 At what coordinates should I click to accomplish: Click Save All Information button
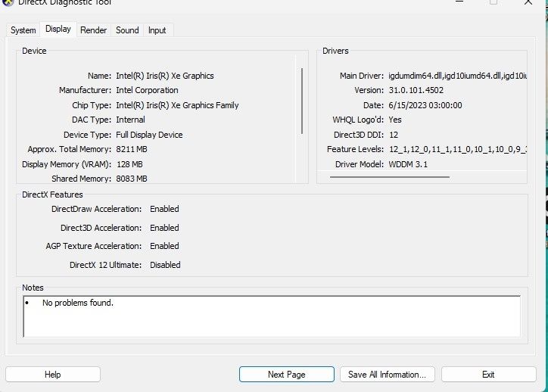(388, 374)
